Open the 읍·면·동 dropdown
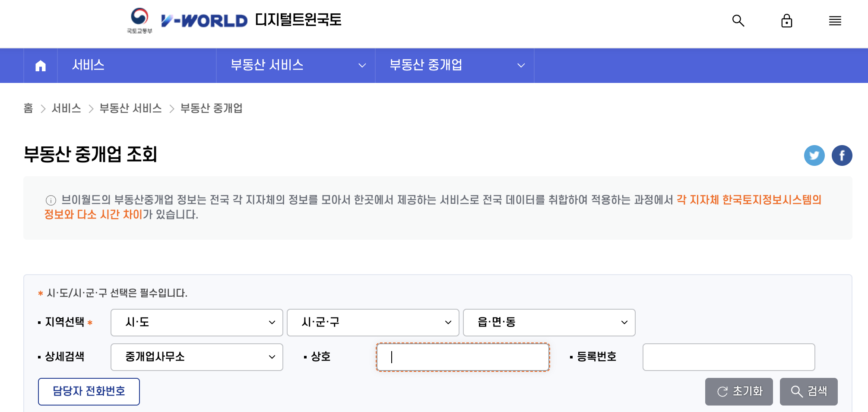This screenshot has height=412, width=868. tap(549, 323)
